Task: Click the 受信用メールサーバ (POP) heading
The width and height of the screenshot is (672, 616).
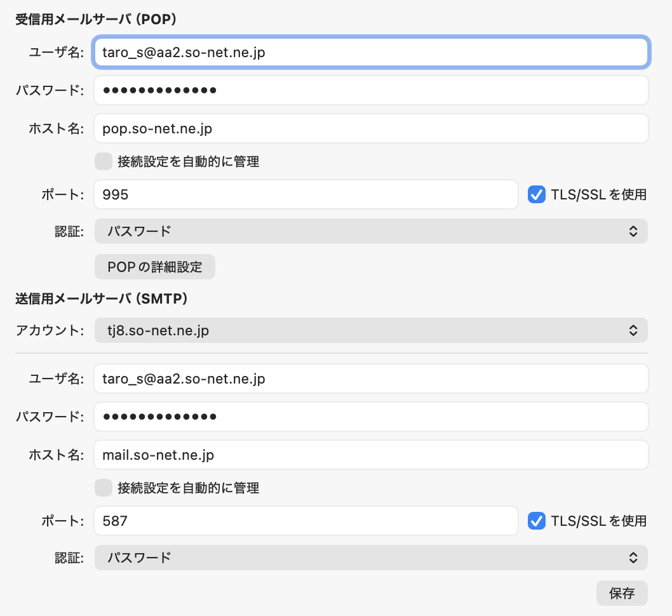Action: pos(96,19)
